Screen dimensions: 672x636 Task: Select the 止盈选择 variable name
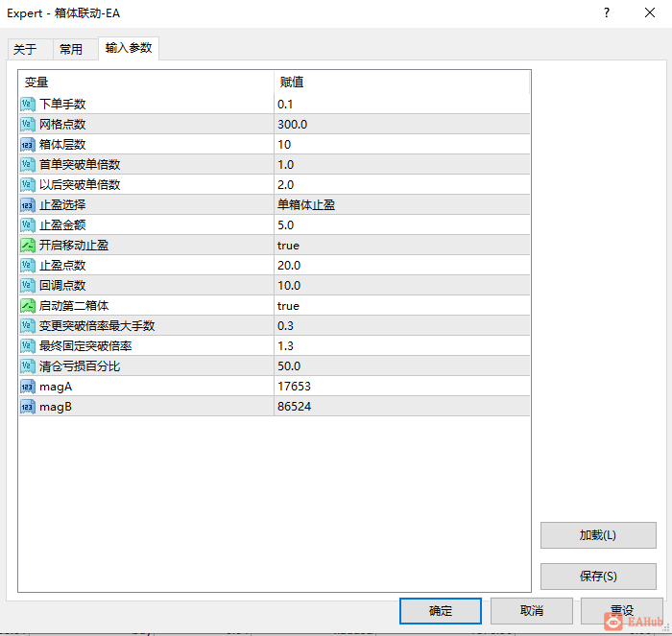[x=62, y=204]
